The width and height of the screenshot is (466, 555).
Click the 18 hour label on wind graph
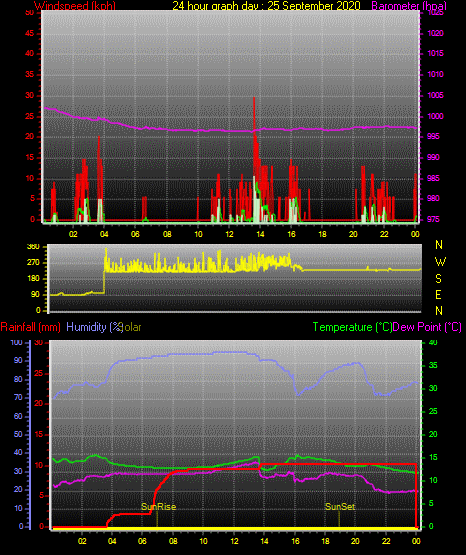[322, 234]
